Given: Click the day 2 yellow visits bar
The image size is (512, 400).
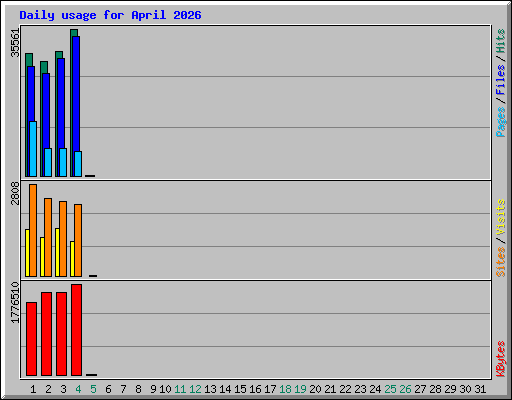Looking at the screenshot, I should [42, 257].
